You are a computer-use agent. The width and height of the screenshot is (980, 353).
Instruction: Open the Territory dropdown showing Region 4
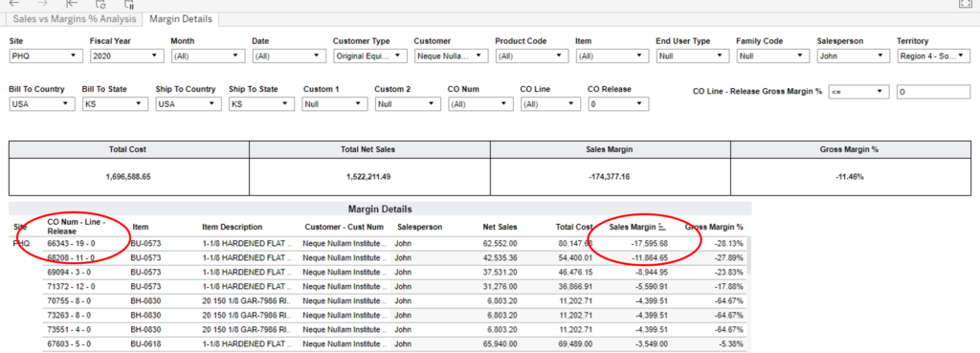(x=934, y=55)
